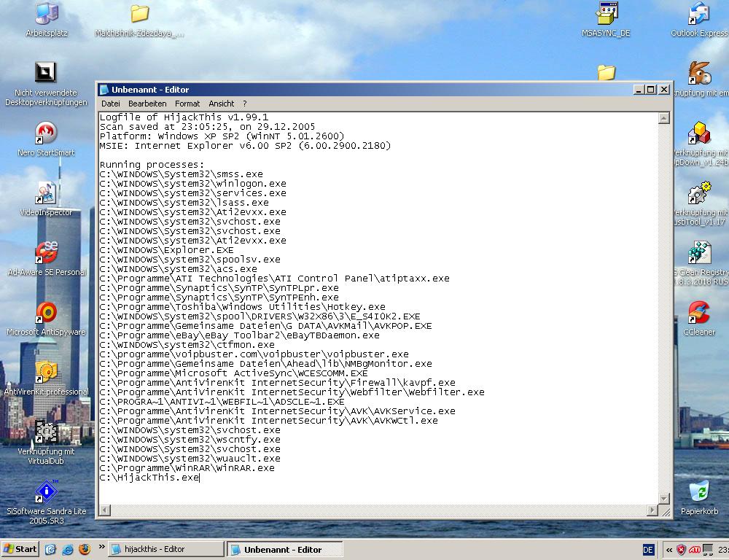The height and width of the screenshot is (560, 729).
Task: Click the Explorer.EXE process line
Action: [x=166, y=250]
